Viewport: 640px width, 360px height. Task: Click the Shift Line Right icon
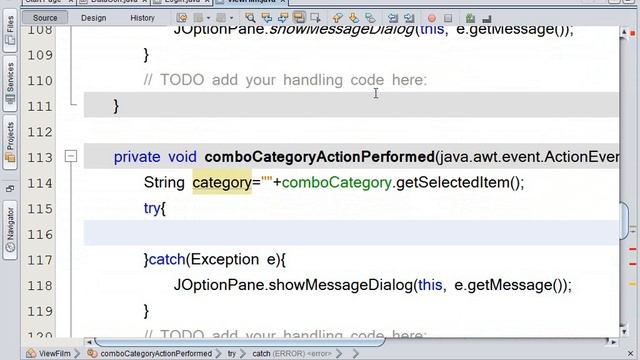409,18
